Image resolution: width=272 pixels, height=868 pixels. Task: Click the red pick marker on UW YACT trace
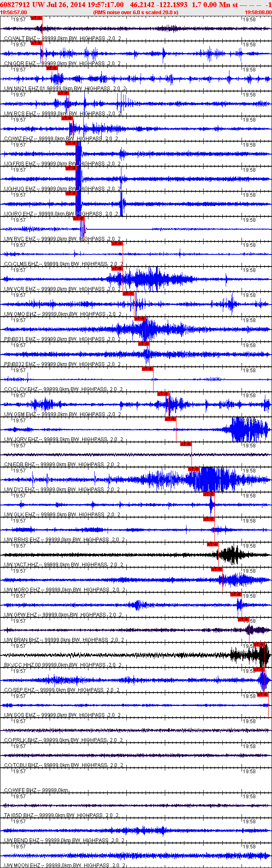pyautogui.click(x=213, y=544)
